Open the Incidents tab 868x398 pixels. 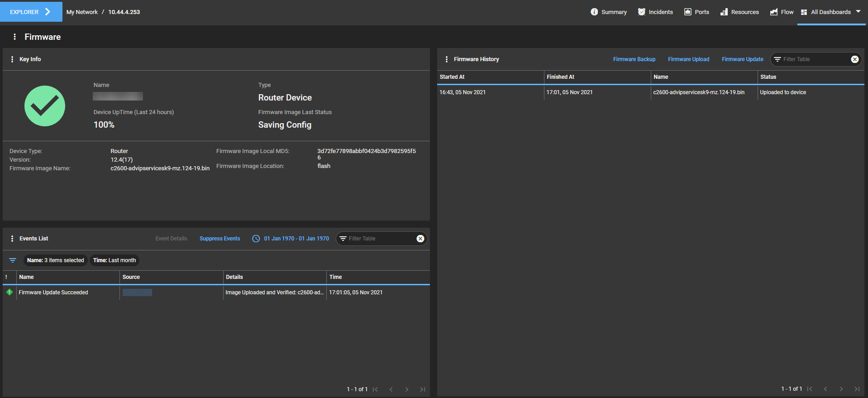(655, 12)
